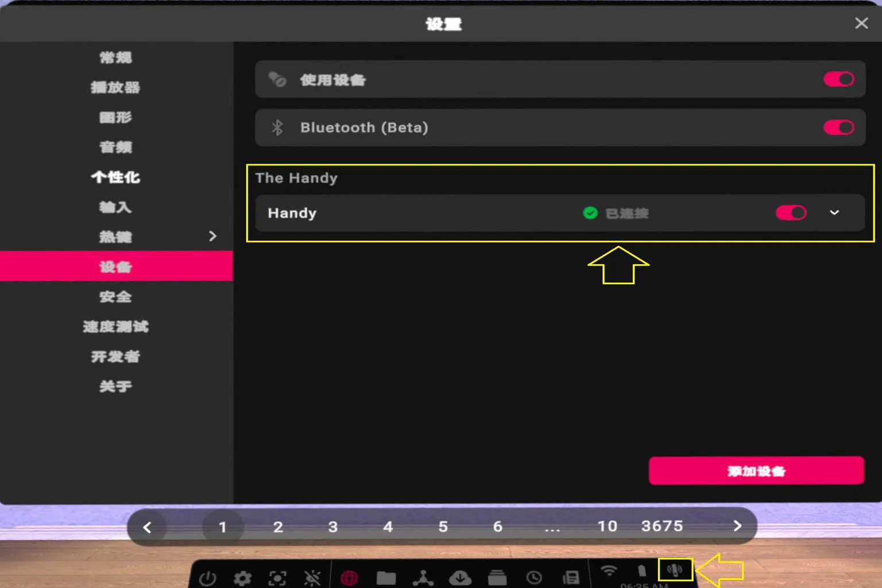The width and height of the screenshot is (882, 588).
Task: Go to next page arrow
Action: [x=738, y=526]
